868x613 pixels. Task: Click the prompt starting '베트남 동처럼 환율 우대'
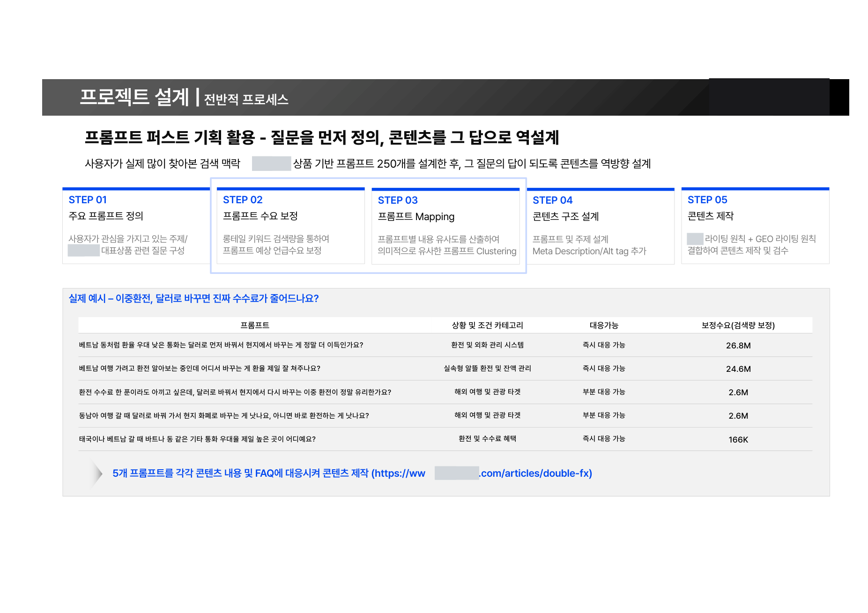click(x=221, y=345)
